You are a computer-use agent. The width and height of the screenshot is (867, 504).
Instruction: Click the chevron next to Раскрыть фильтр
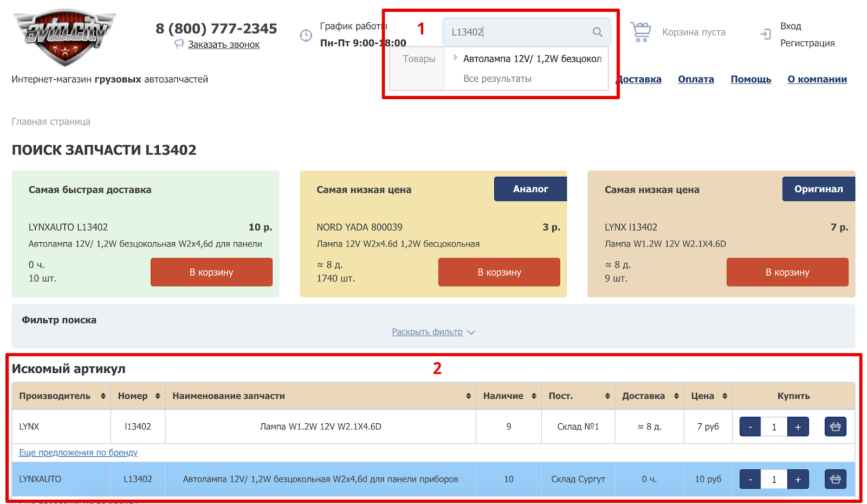point(471,332)
